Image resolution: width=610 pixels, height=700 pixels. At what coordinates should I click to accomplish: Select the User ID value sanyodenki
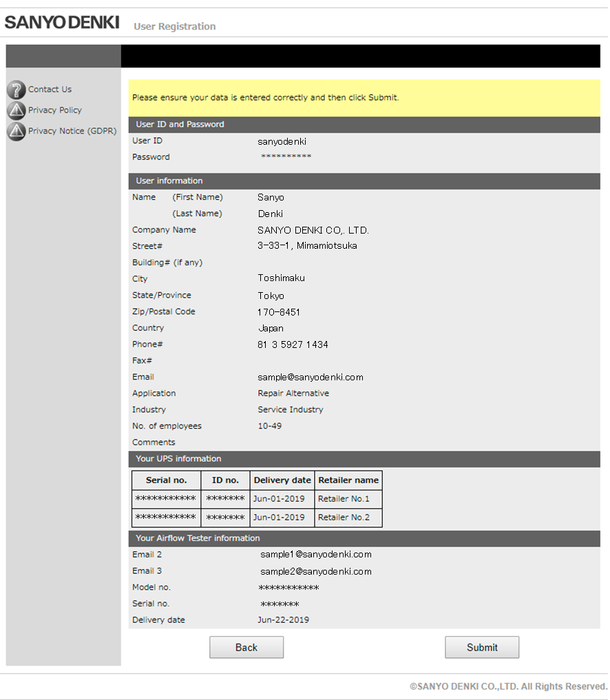pos(282,141)
